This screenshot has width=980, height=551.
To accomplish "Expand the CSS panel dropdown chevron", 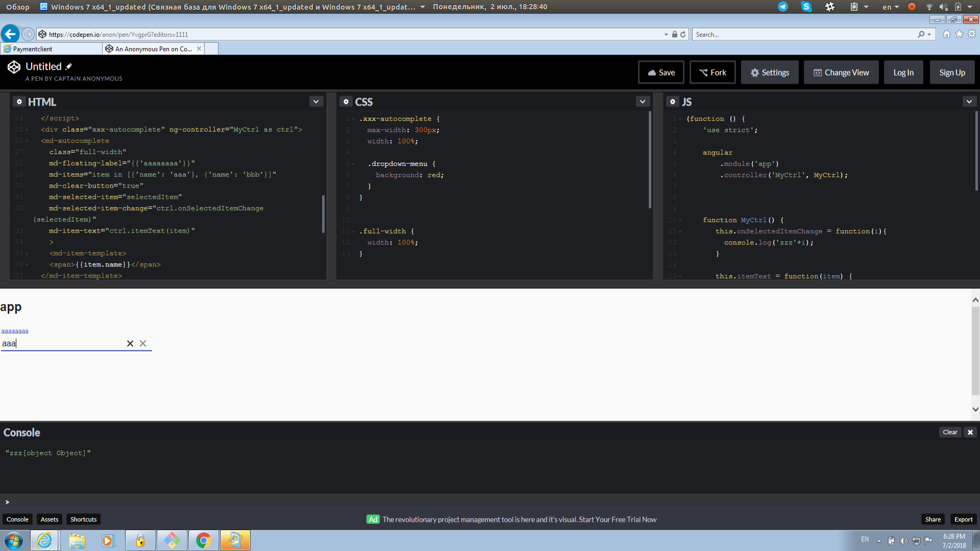I will (643, 102).
